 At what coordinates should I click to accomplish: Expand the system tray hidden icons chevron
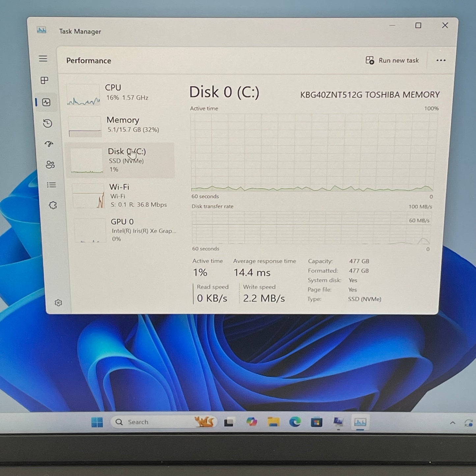click(x=453, y=423)
